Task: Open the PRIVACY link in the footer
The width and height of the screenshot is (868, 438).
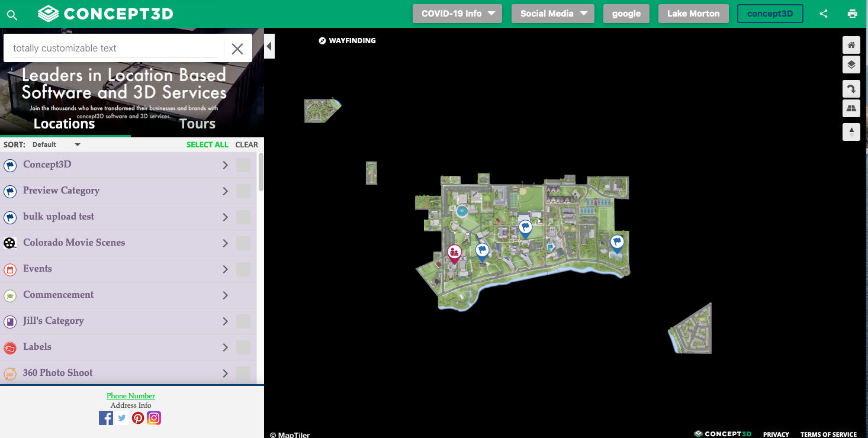Action: coord(776,434)
